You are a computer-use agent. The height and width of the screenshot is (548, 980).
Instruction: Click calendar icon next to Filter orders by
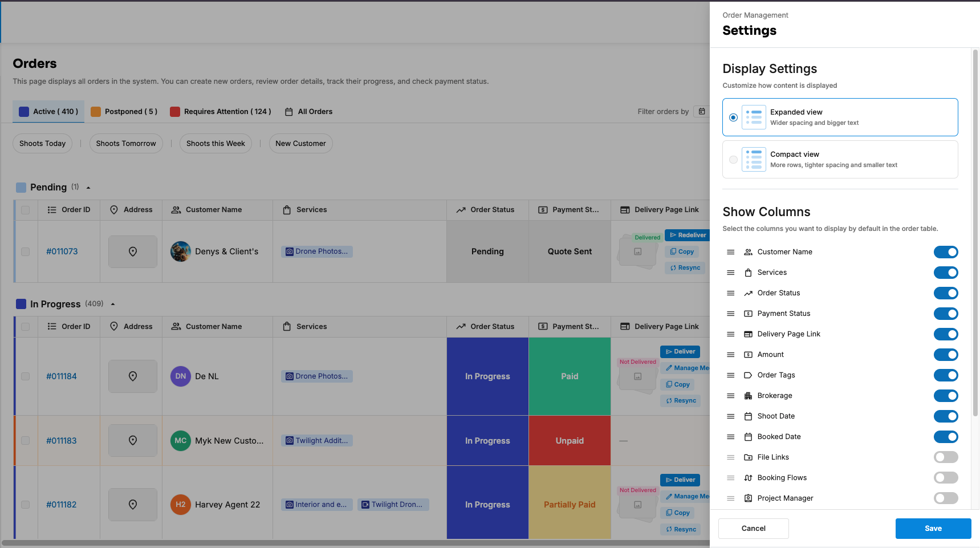coord(702,112)
